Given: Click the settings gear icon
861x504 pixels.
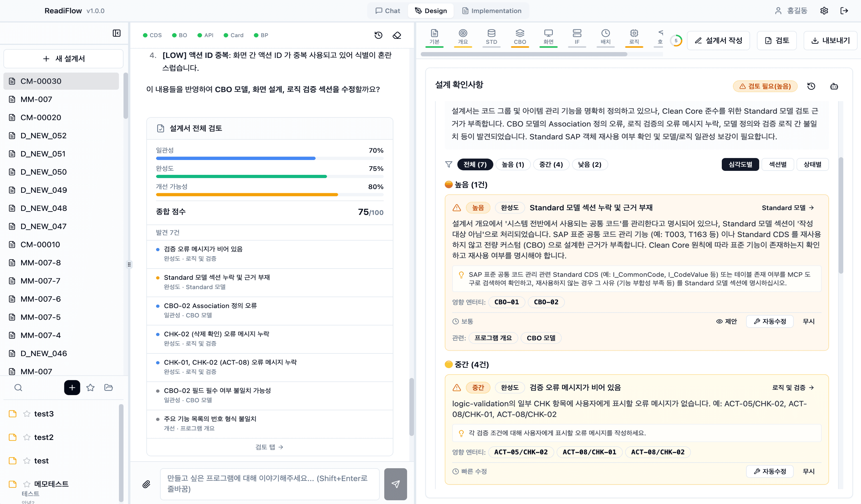Looking at the screenshot, I should [x=824, y=11].
